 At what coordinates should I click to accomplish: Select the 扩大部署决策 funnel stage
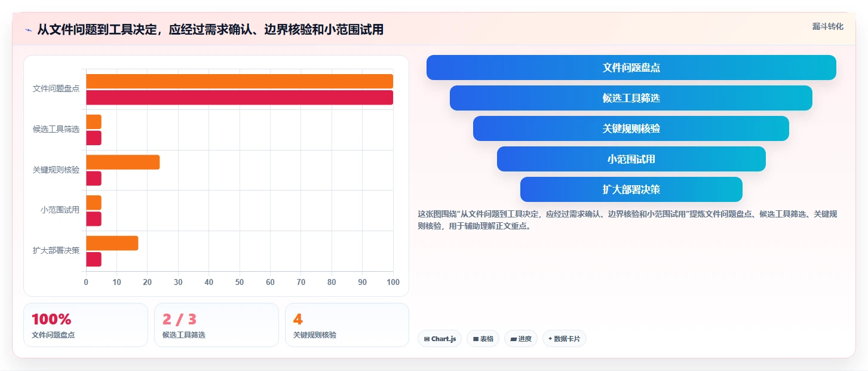click(x=631, y=189)
